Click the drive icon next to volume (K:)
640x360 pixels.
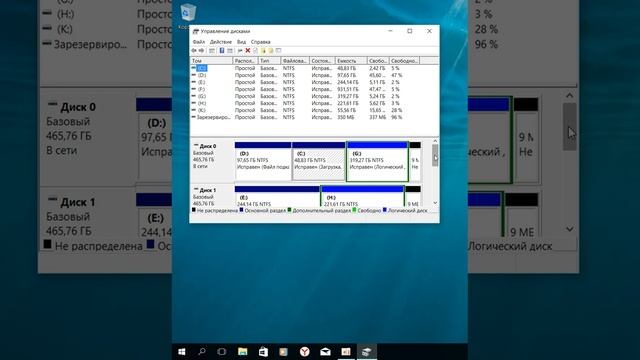coord(193,110)
